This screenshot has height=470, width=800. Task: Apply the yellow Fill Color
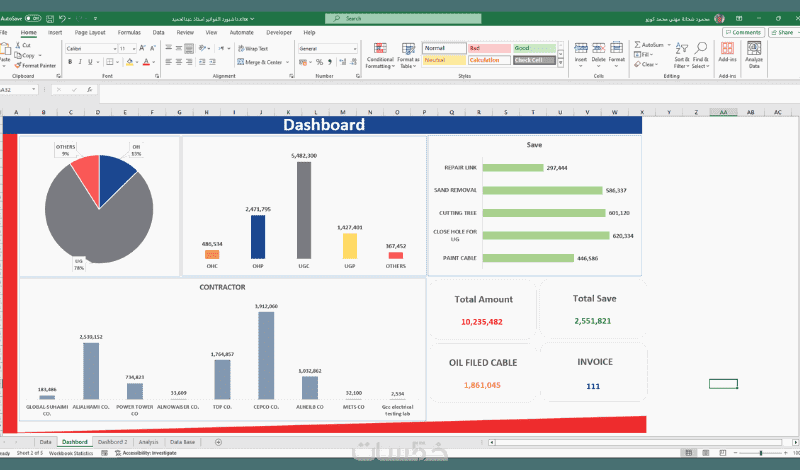point(130,62)
